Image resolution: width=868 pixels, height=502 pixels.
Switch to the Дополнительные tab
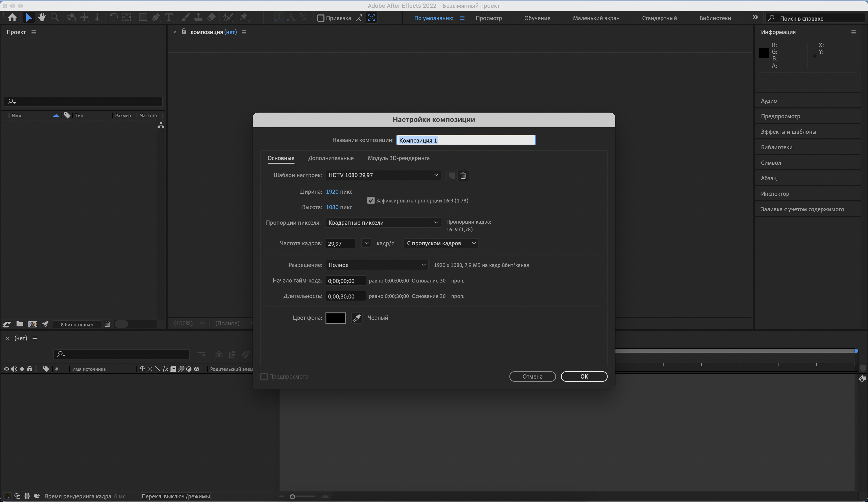pos(331,158)
